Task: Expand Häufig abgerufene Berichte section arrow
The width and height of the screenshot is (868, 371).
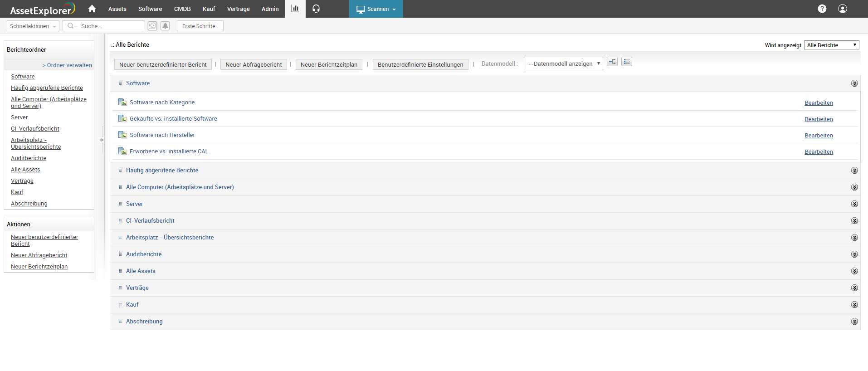Action: click(854, 171)
